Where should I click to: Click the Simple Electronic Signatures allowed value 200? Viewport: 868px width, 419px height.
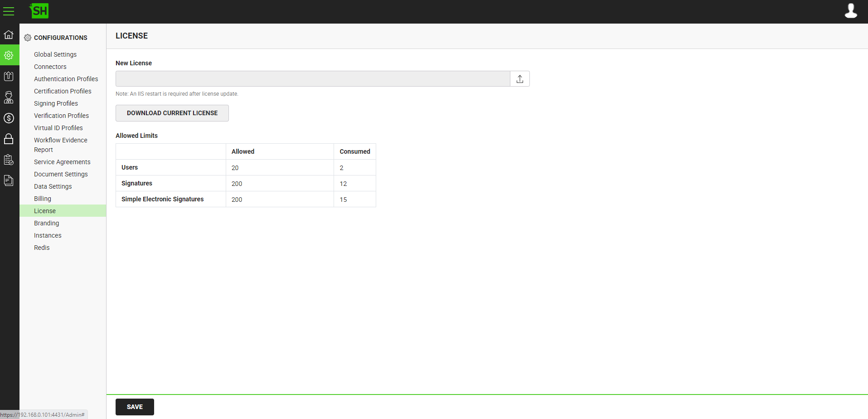click(237, 200)
